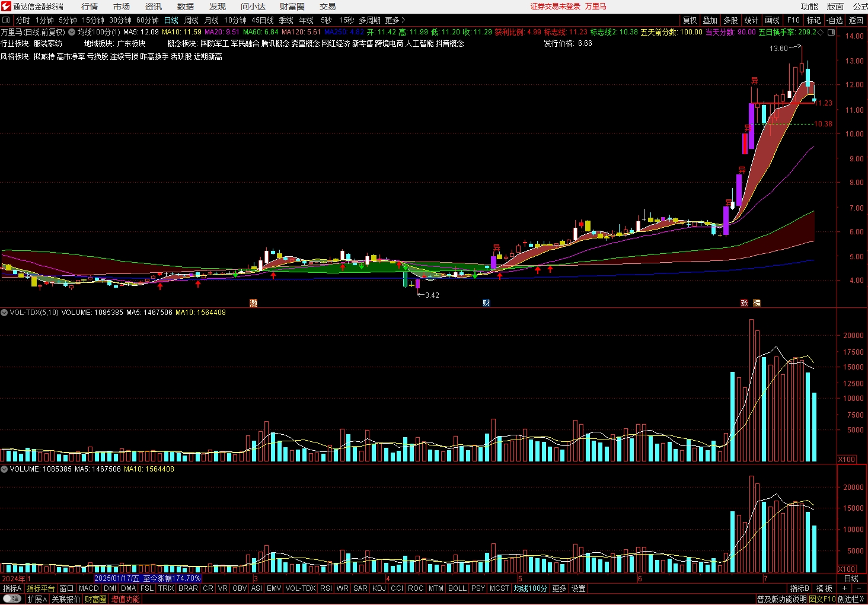Open the 功能 menu
The width and height of the screenshot is (868, 605).
809,7
